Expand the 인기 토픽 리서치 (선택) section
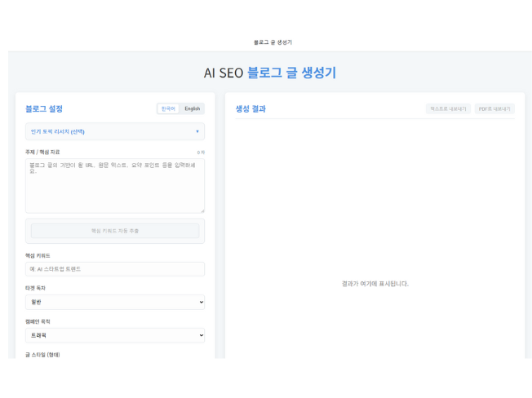The image size is (532, 398). tap(114, 131)
